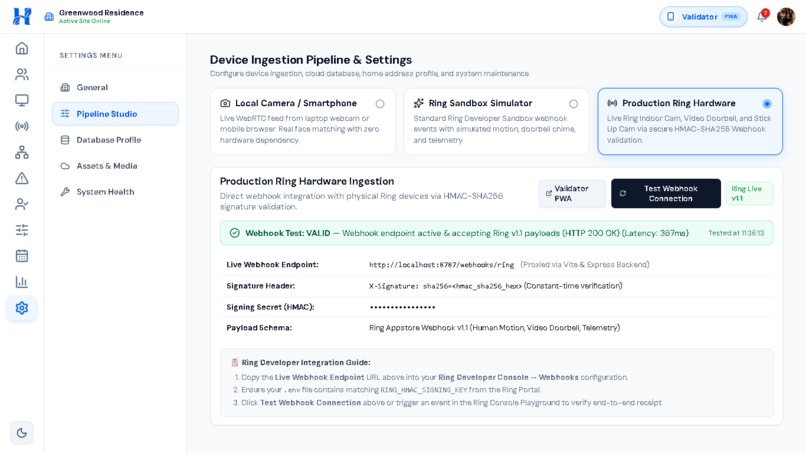Screen dimensions: 806x453
Task: Open Validator PWA link beside test button
Action: pos(572,193)
